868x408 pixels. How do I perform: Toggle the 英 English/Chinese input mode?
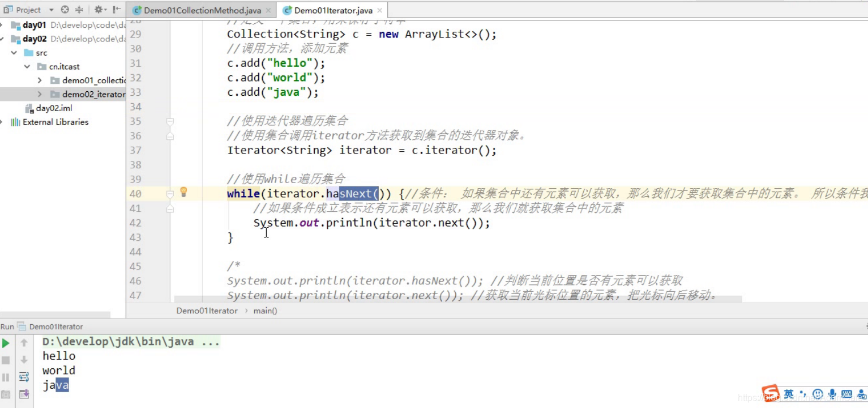789,393
